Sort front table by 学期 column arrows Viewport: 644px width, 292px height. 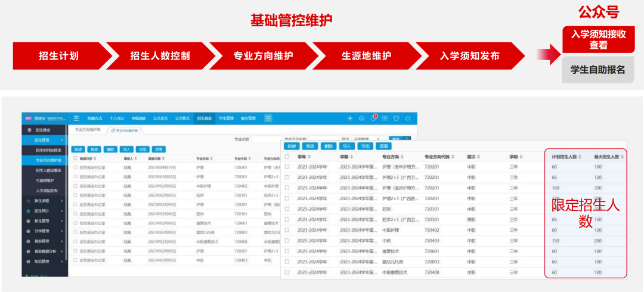pyautogui.click(x=352, y=157)
